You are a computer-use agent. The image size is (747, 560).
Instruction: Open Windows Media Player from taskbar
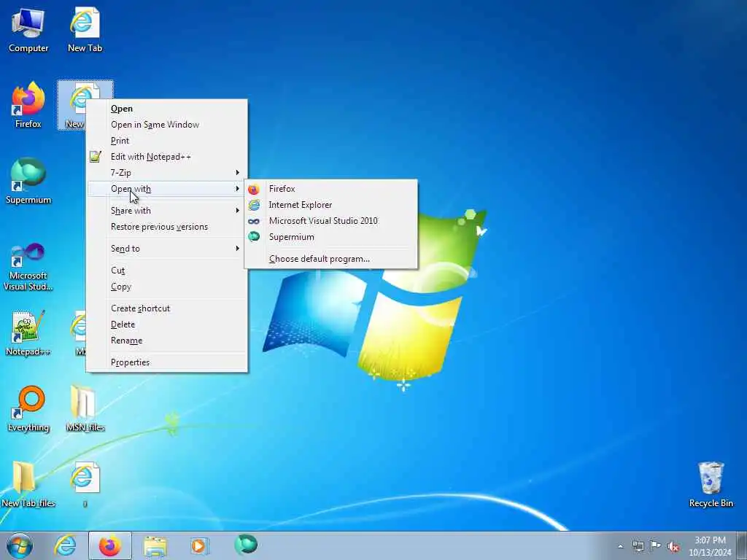199,545
